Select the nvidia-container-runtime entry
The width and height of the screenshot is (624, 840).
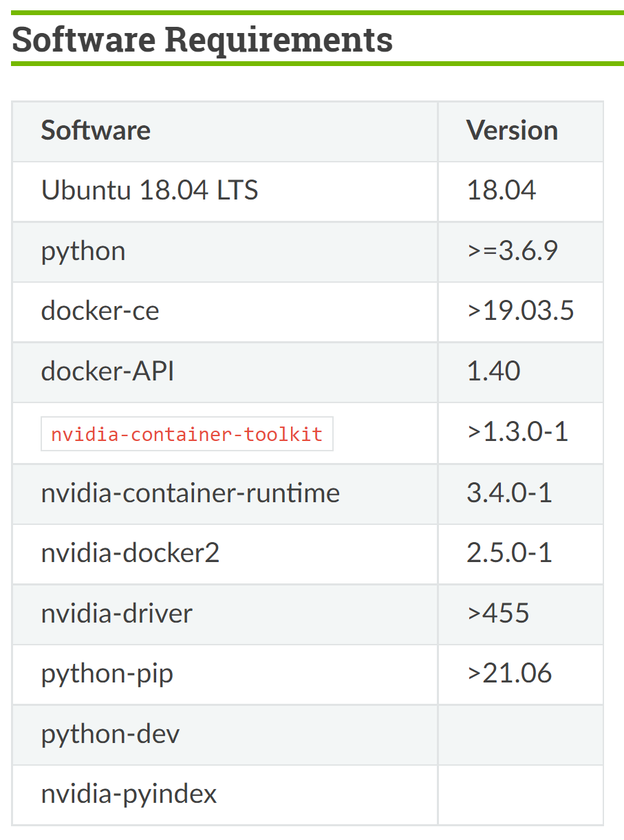click(x=191, y=493)
